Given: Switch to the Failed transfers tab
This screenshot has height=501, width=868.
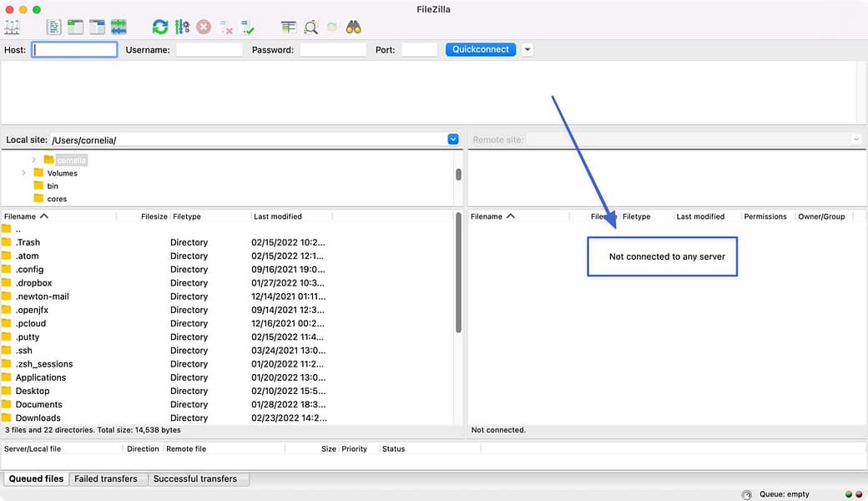Looking at the screenshot, I should pyautogui.click(x=105, y=478).
